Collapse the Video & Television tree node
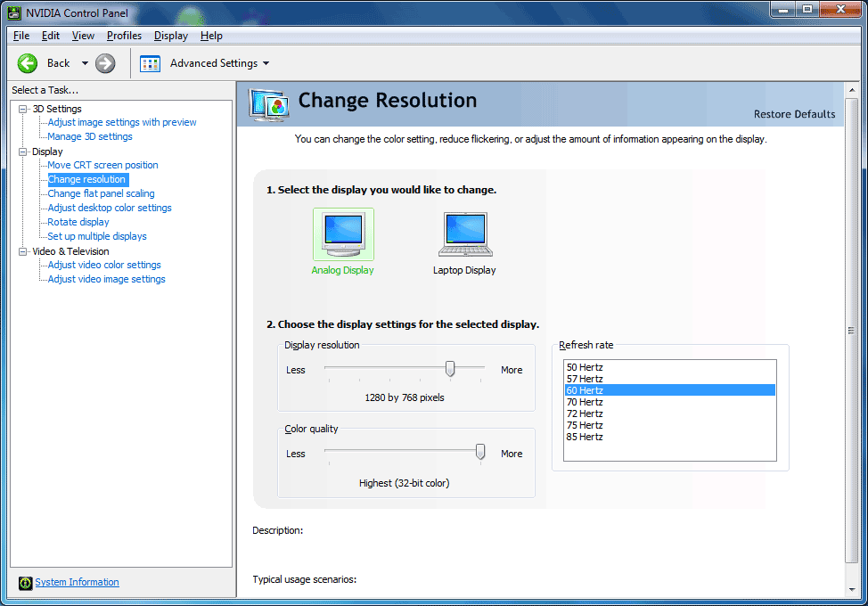 coord(22,251)
